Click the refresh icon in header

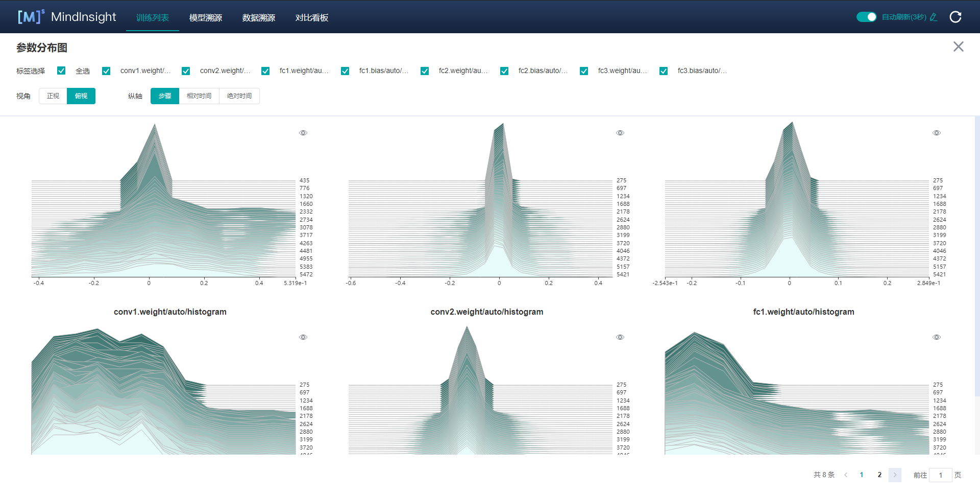pos(955,17)
